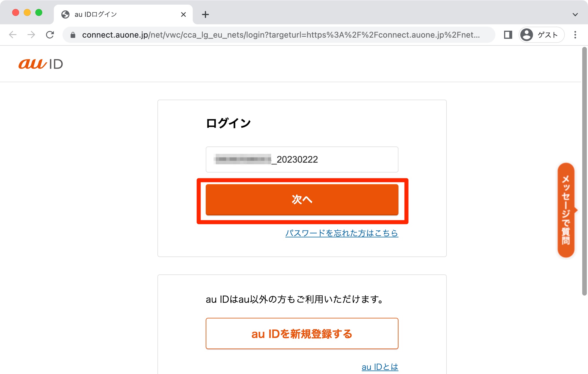This screenshot has height=374, width=588.
Task: View site info via the lock icon
Action: (73, 35)
